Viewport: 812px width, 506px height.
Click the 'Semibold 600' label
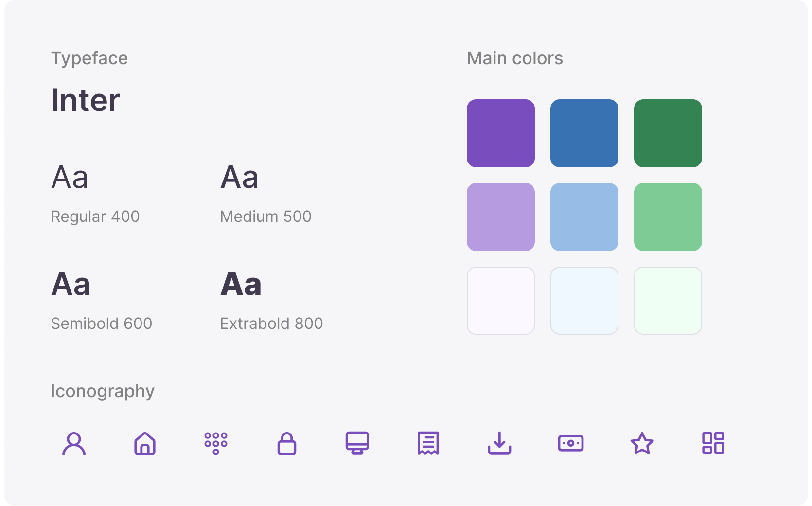pyautogui.click(x=102, y=324)
